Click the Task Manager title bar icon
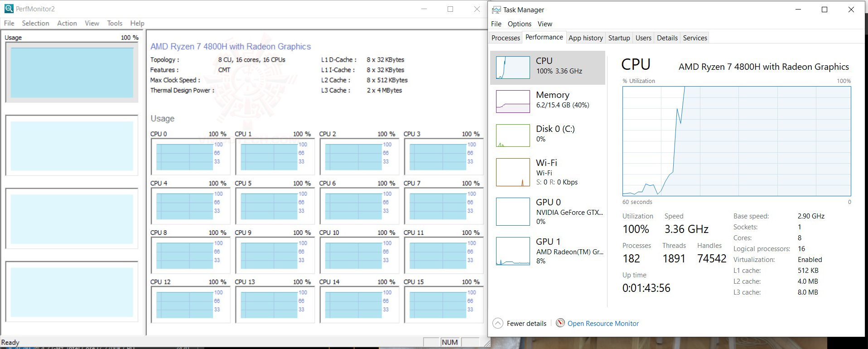This screenshot has height=349, width=868. pos(497,10)
